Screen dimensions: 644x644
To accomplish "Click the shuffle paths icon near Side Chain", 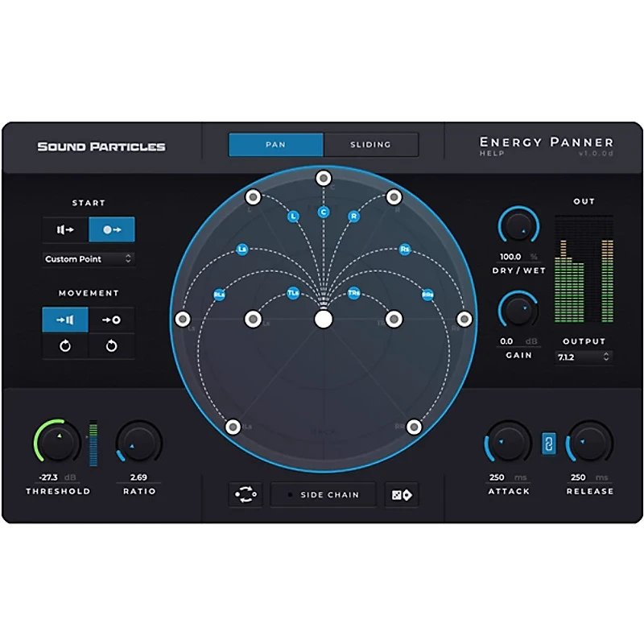I will click(x=246, y=494).
